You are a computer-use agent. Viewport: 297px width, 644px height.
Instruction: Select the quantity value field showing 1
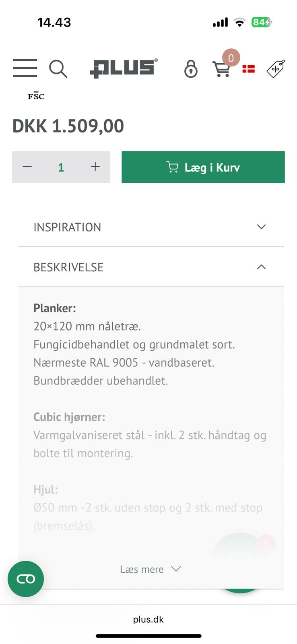click(x=61, y=167)
